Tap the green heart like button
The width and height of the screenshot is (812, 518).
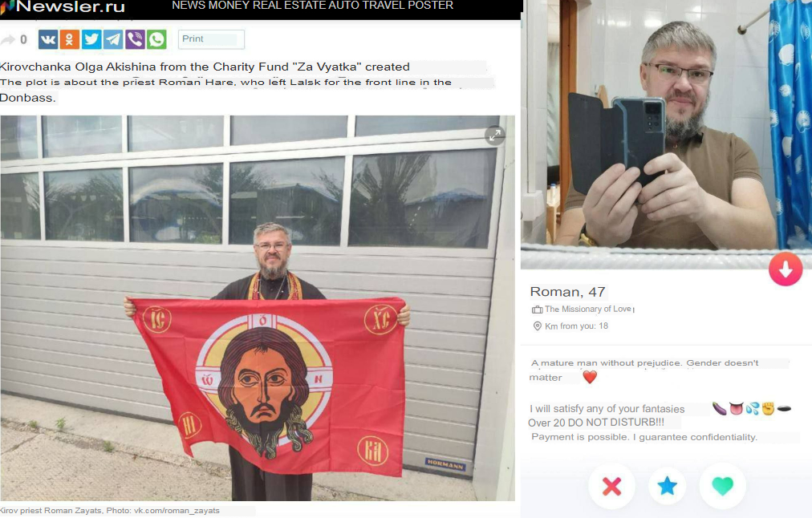(x=722, y=486)
